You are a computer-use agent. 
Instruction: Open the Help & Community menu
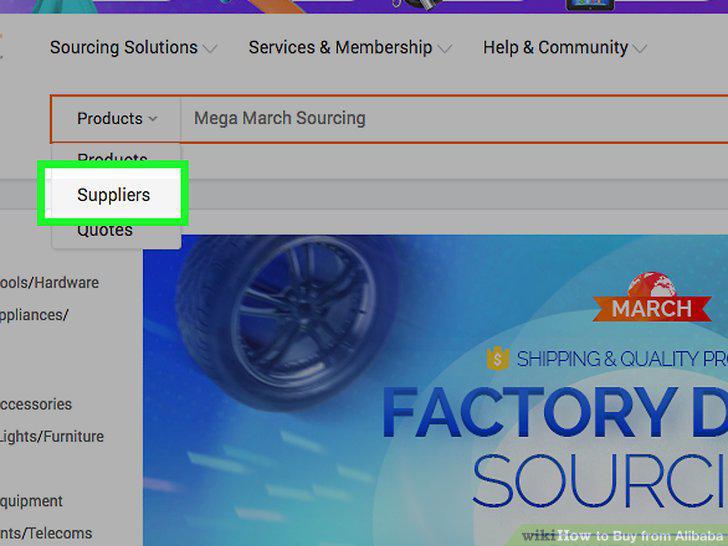[x=565, y=47]
